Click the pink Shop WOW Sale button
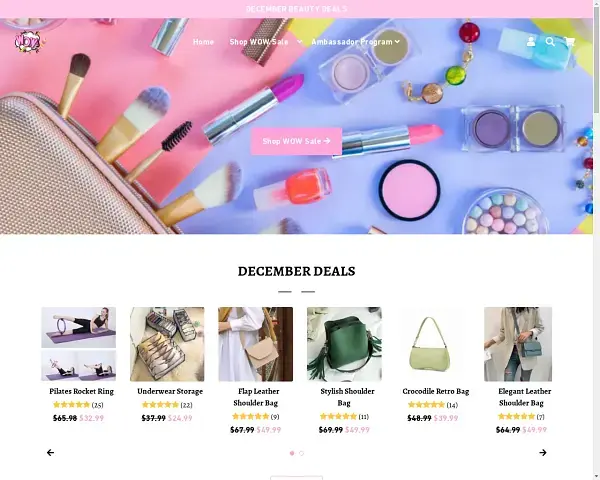Viewport: 600px width, 480px height. pyautogui.click(x=296, y=141)
